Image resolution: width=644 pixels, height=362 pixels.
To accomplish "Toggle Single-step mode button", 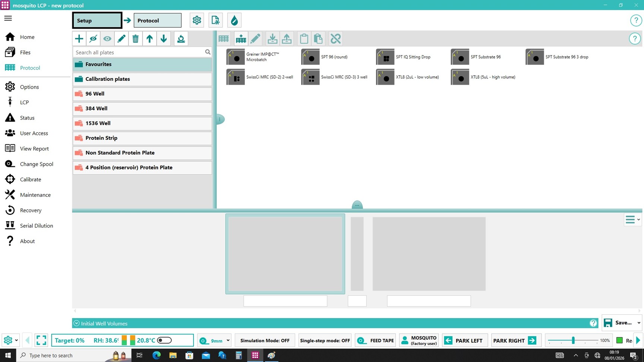I will 325,340.
